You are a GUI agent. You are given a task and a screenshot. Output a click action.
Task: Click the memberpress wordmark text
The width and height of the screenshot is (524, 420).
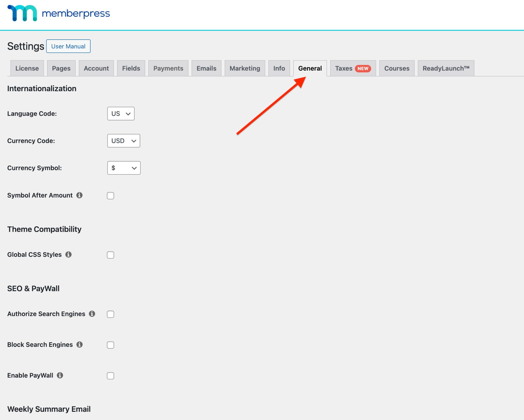click(76, 14)
